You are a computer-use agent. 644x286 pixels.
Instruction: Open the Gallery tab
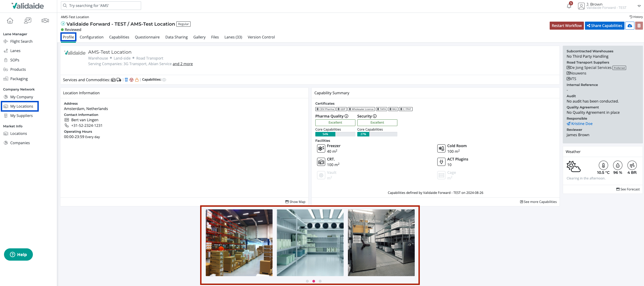pyautogui.click(x=199, y=37)
